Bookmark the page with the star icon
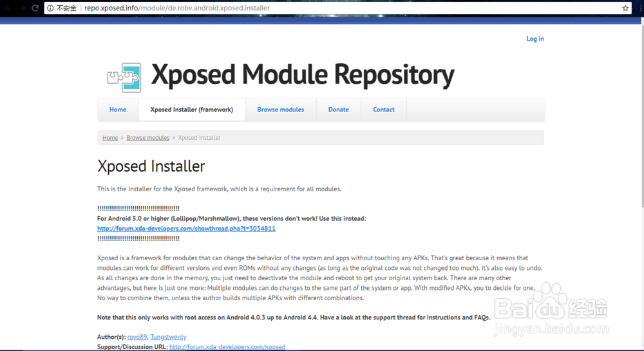 click(625, 8)
